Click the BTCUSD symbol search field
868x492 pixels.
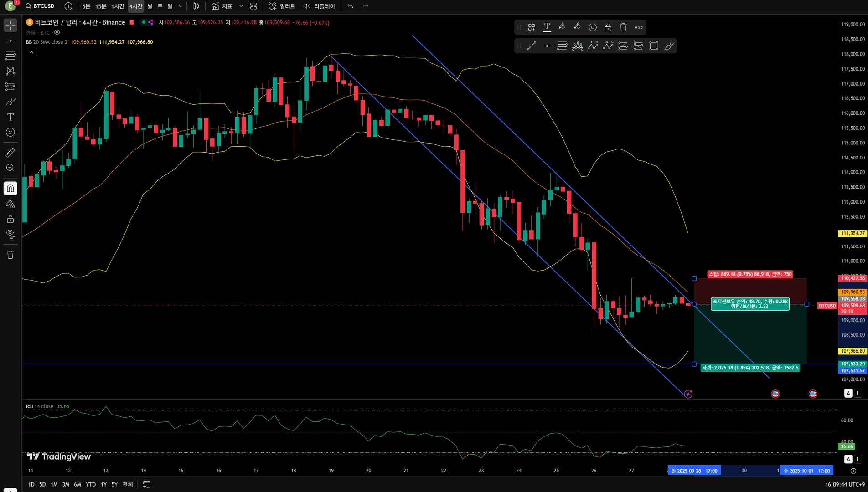pyautogui.click(x=40, y=6)
